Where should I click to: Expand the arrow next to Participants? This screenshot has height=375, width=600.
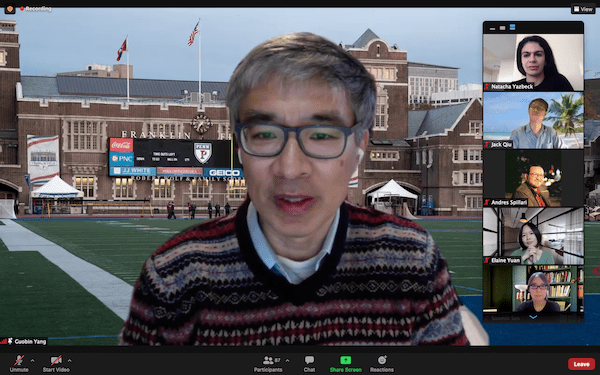pyautogui.click(x=287, y=360)
